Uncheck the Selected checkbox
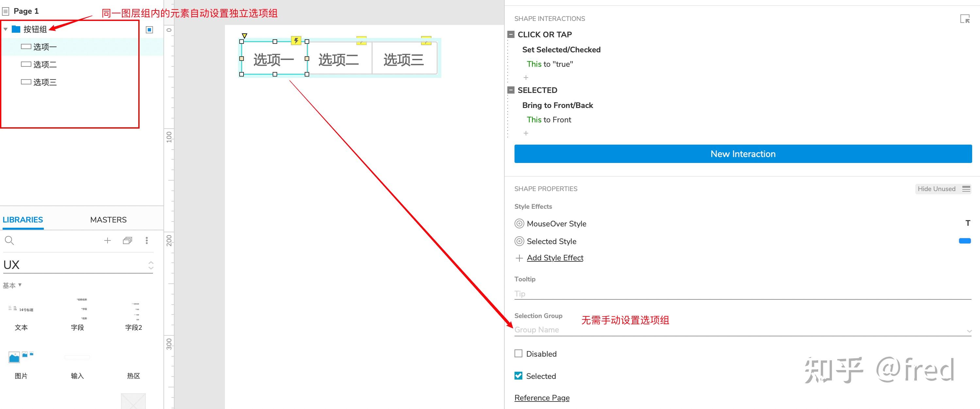 518,376
